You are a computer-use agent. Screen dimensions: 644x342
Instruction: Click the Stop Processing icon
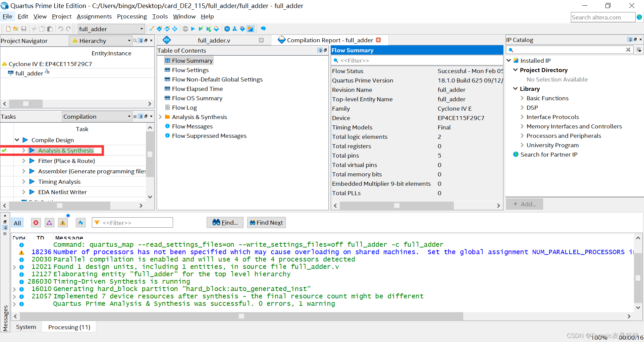pos(185,29)
